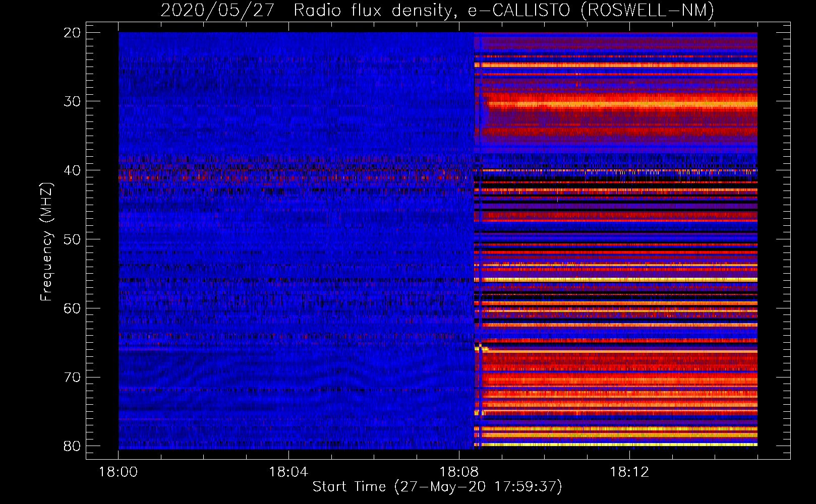
Task: Click the '40' frequency tick label
Action: click(72, 170)
